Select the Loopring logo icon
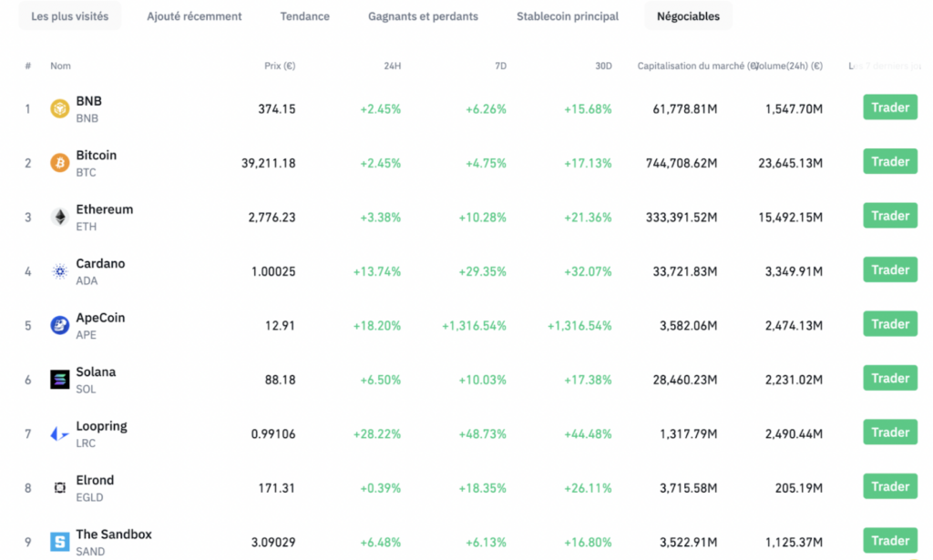 click(x=58, y=433)
